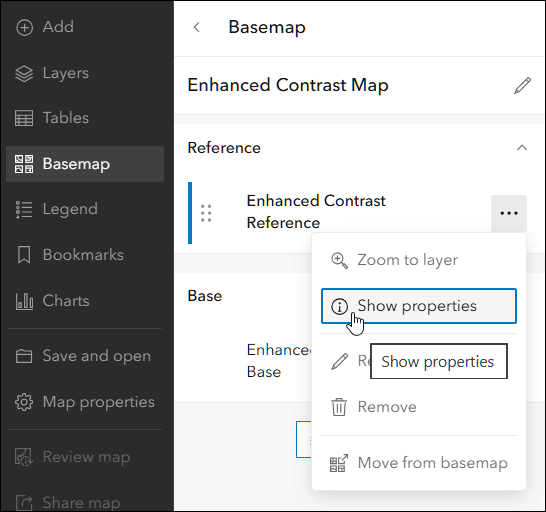Click the Share map icon
Image resolution: width=546 pixels, height=512 pixels.
[24, 503]
